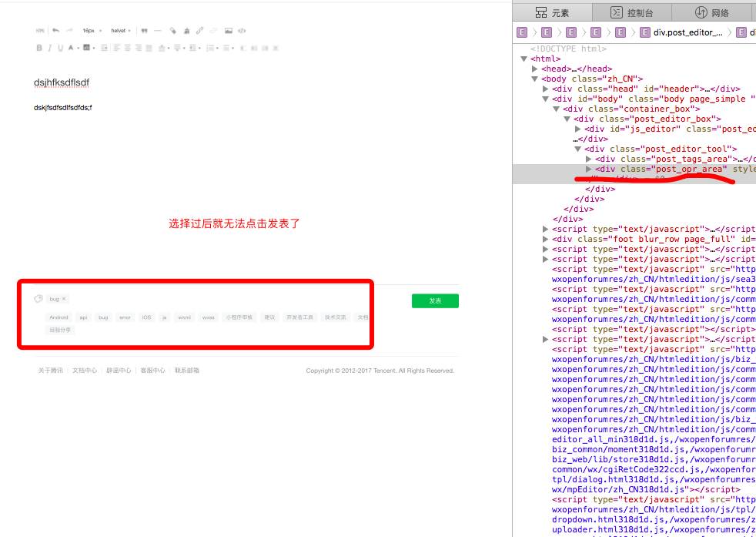Add the 开发者工具 tag suggestion

click(x=300, y=317)
